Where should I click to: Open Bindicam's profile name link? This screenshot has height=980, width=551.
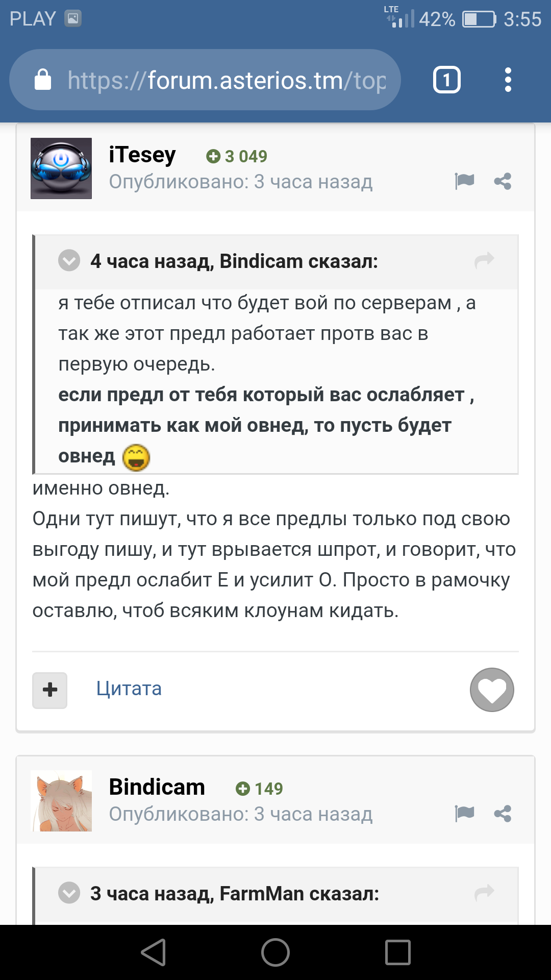[x=157, y=787]
